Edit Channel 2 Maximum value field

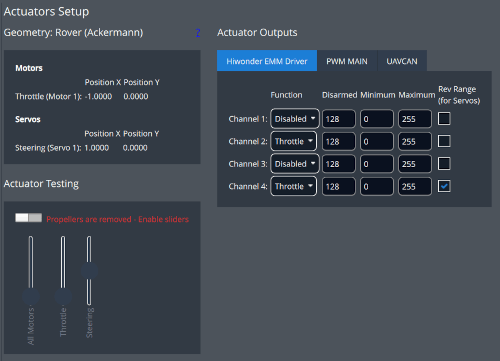coord(415,141)
